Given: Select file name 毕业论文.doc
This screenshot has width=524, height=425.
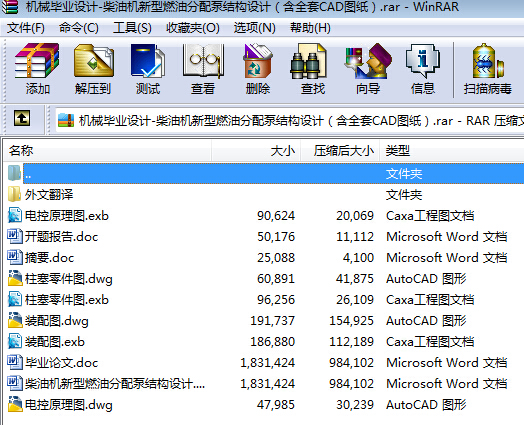Looking at the screenshot, I should pos(61,363).
